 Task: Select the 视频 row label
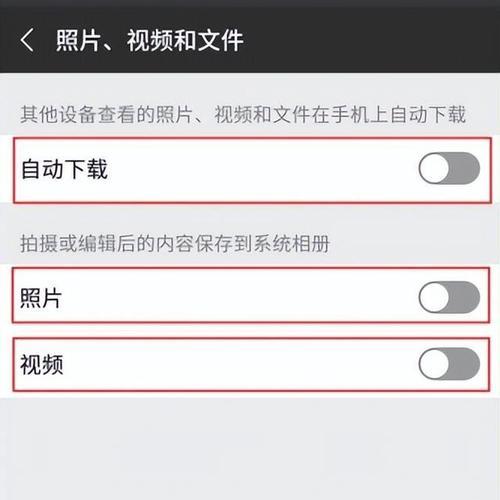coord(42,365)
